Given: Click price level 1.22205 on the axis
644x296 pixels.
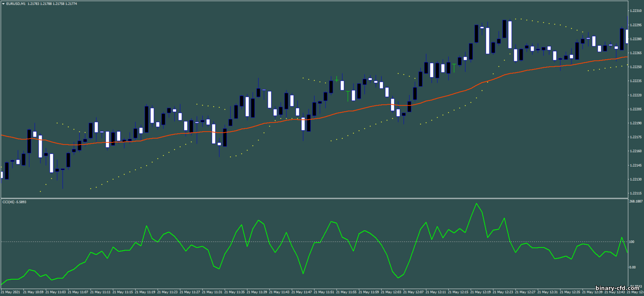Looking at the screenshot, I should pyautogui.click(x=635, y=109).
